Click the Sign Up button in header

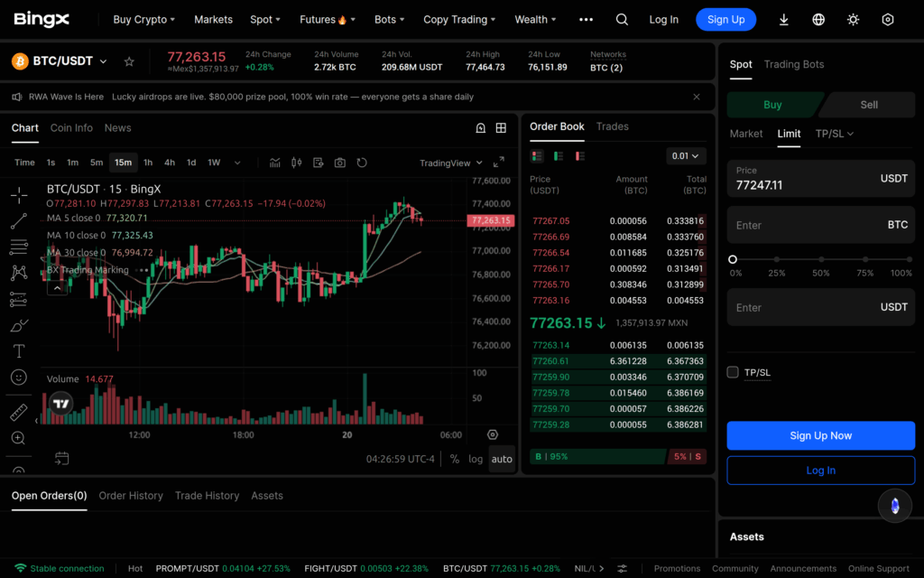(x=726, y=20)
